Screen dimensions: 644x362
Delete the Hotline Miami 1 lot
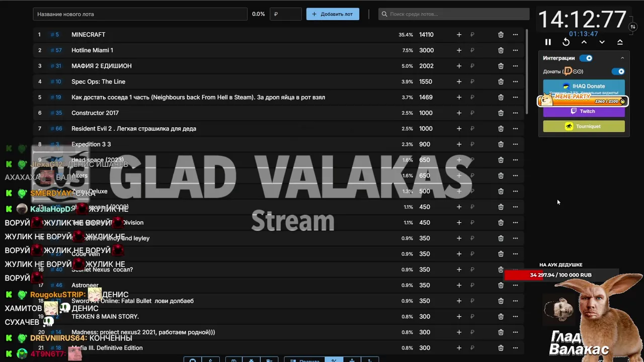point(501,50)
